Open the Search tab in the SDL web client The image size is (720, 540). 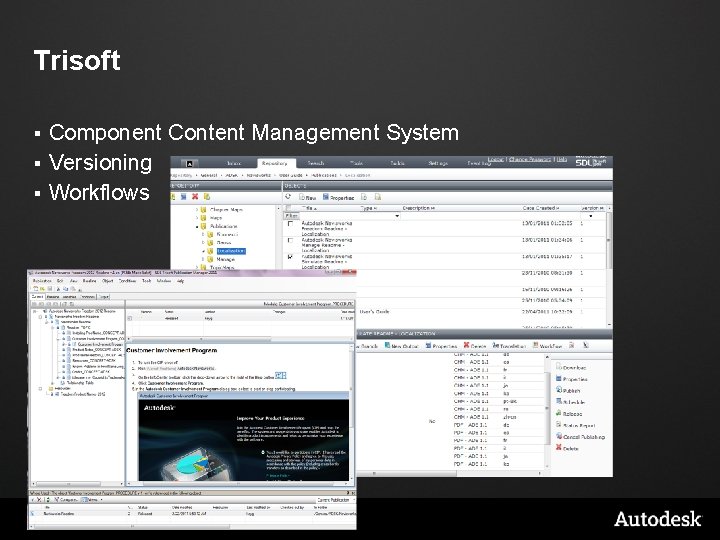(x=315, y=163)
